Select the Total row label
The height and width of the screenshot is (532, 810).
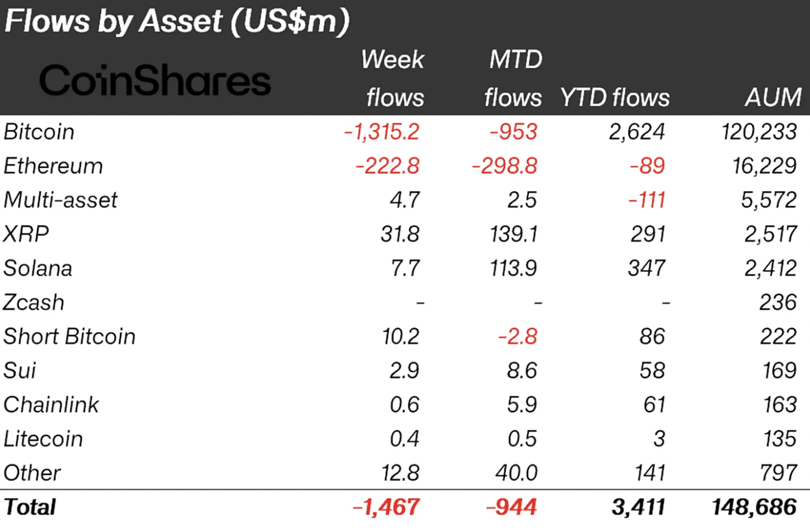pos(29,507)
